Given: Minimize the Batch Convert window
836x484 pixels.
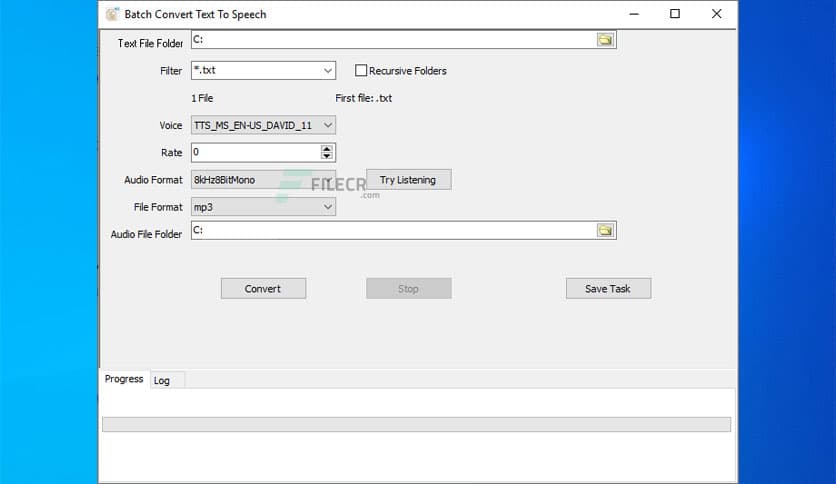Looking at the screenshot, I should click(x=634, y=14).
